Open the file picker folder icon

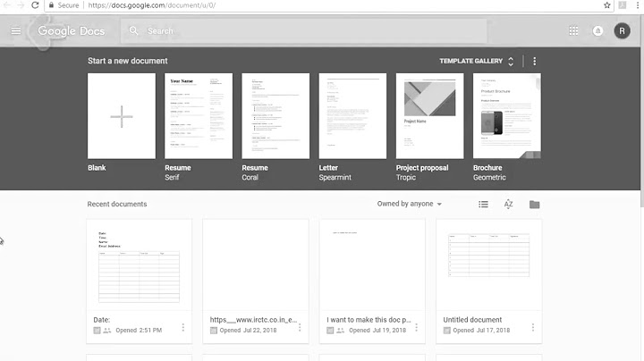(x=534, y=205)
